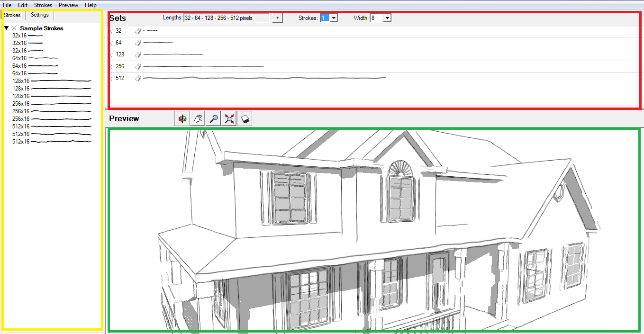Activate the Zoom magnifier tool
This screenshot has width=644, height=334.
tap(213, 118)
